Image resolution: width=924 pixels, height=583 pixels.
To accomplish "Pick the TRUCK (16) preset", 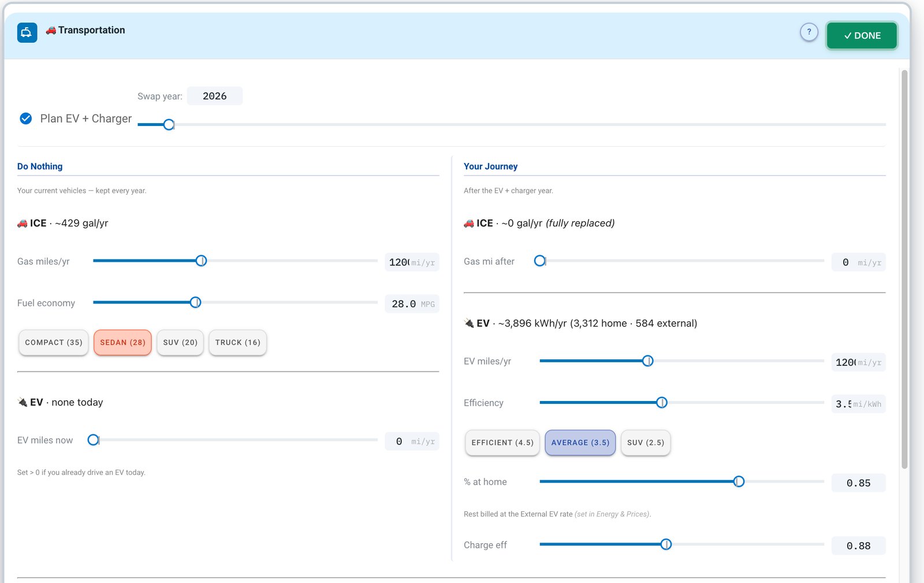I will tap(237, 343).
